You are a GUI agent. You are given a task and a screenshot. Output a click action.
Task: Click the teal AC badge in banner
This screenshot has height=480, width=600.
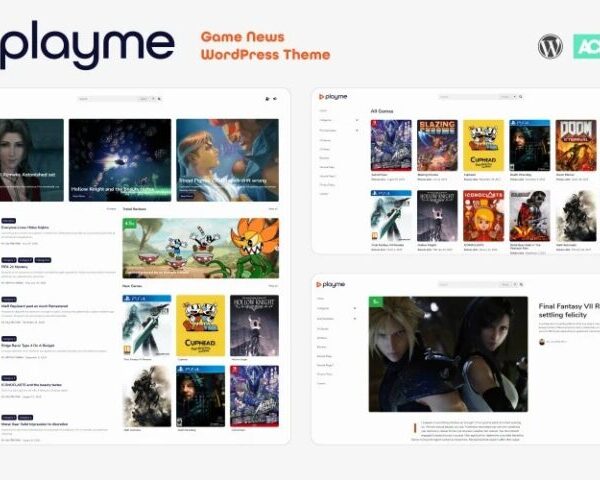[x=587, y=46]
